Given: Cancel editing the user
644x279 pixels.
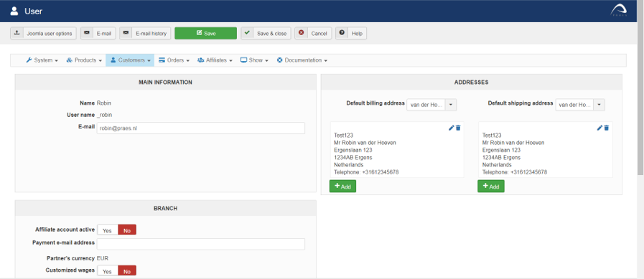Looking at the screenshot, I should coord(313,33).
